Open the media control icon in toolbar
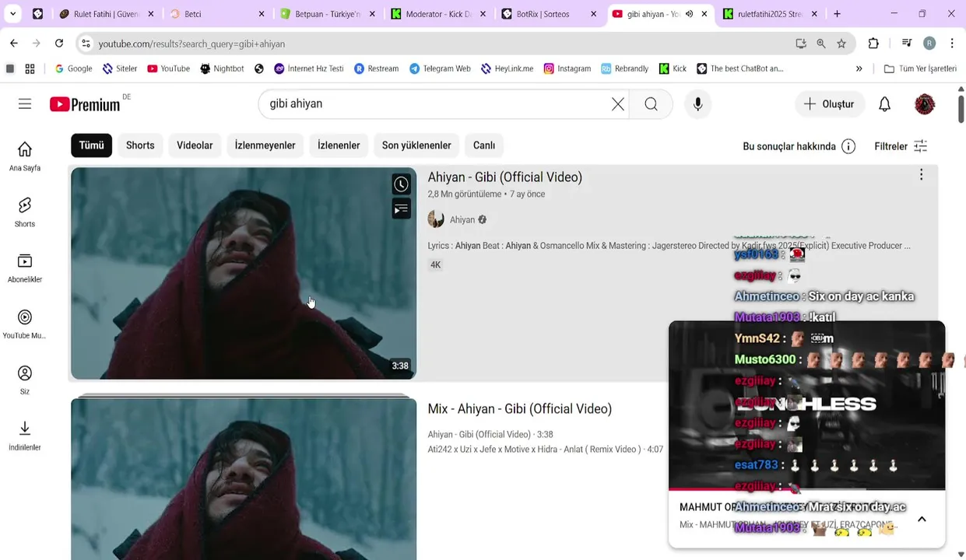The width and height of the screenshot is (966, 560). tap(907, 44)
